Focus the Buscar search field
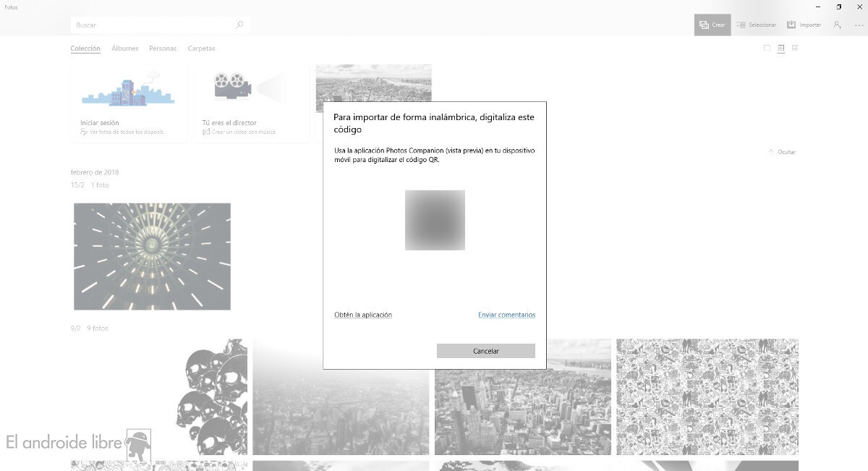The image size is (868, 471). [x=161, y=25]
